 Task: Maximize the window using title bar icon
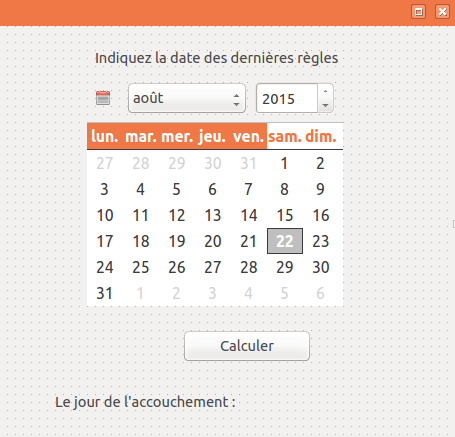coord(418,12)
